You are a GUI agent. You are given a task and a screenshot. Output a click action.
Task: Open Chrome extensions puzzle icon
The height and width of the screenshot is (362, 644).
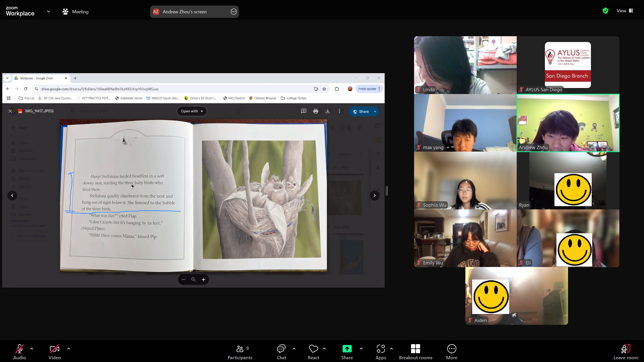tap(337, 89)
